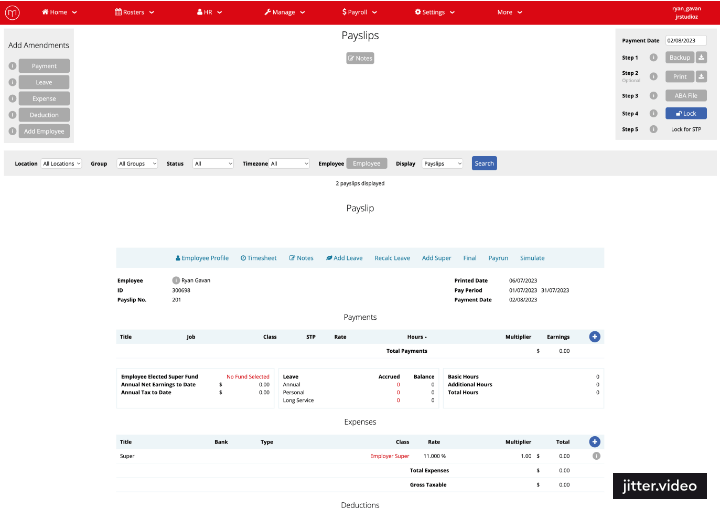Click the info icon next to the Deduction button

coord(12,115)
